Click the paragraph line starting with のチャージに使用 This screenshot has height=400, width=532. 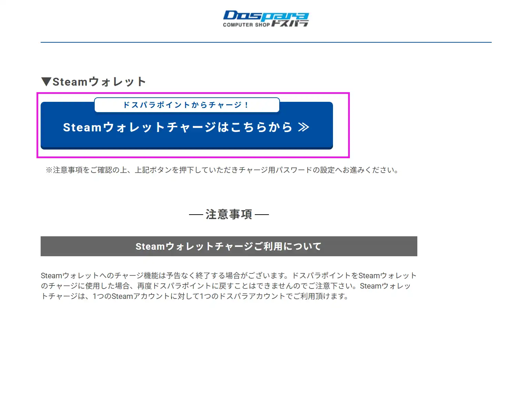tap(226, 286)
